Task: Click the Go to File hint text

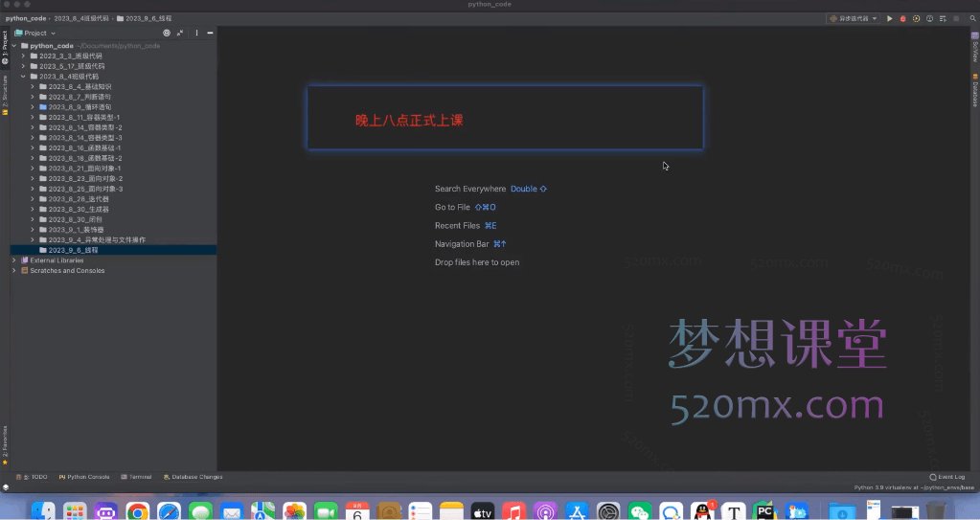Action: (452, 207)
